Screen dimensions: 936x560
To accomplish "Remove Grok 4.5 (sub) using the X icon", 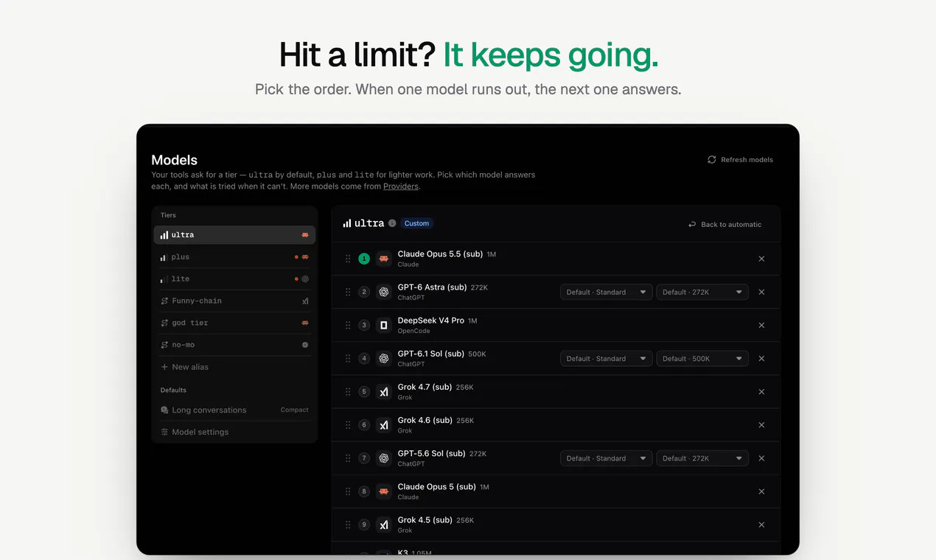I will click(761, 525).
